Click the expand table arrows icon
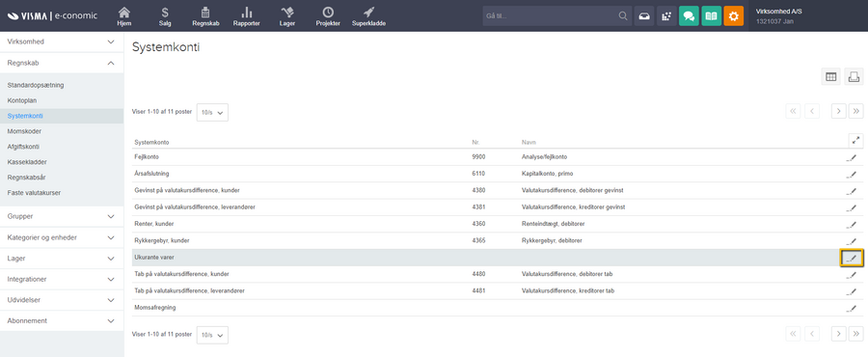This screenshot has width=868, height=357. tap(855, 141)
